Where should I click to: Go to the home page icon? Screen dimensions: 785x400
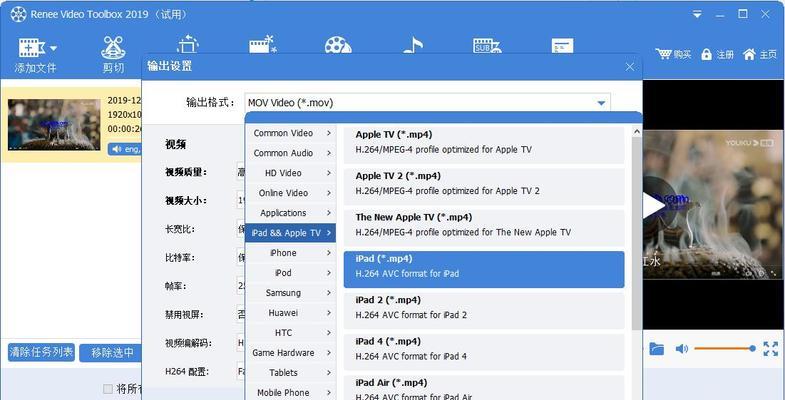click(x=749, y=54)
